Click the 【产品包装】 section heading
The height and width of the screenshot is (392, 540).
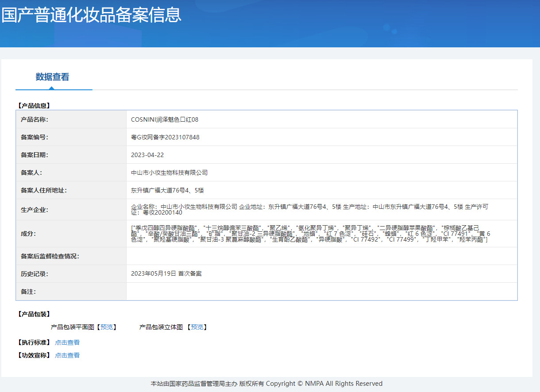point(34,314)
